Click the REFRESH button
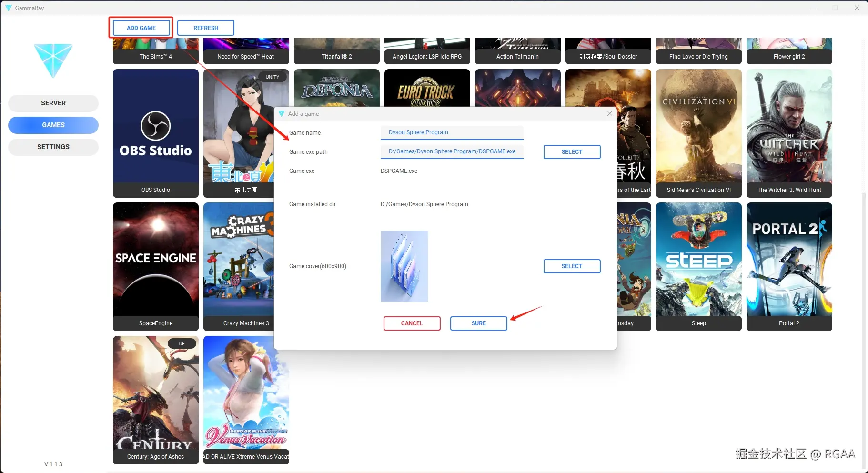 [x=206, y=28]
